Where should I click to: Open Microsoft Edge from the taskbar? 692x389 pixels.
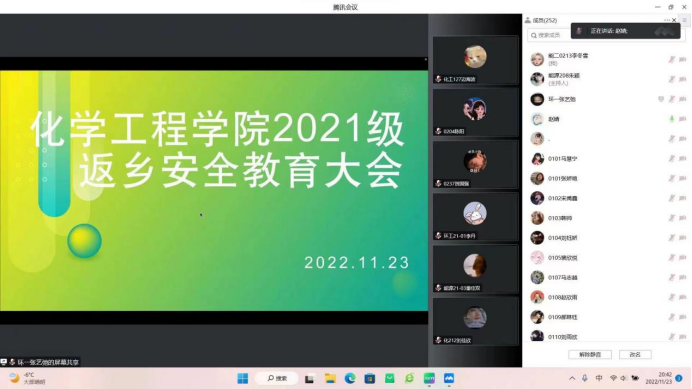[350, 378]
